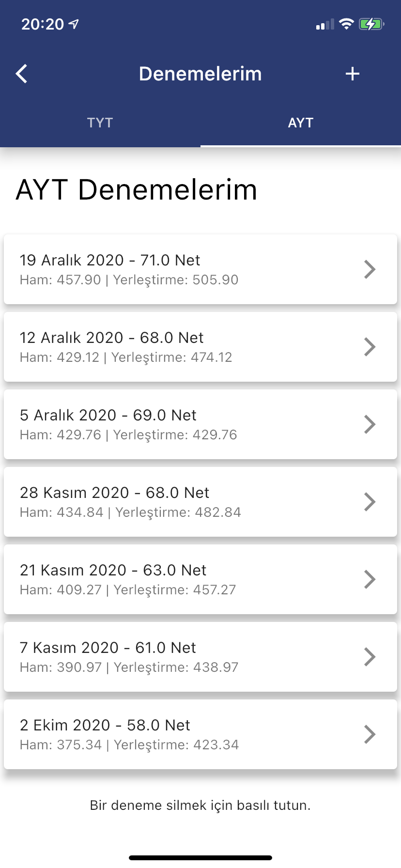401x868 pixels.
Task: Tap the location arrow beside the clock
Action: click(74, 24)
